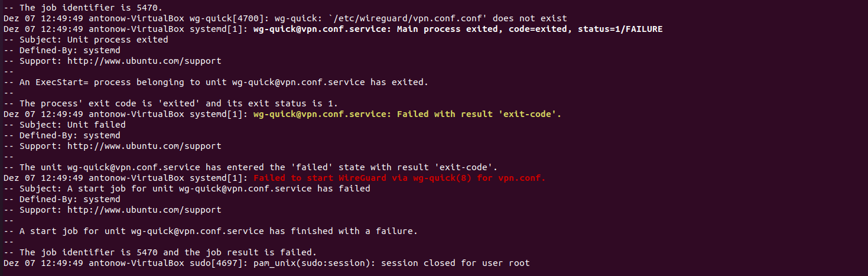Click 'job result is failed' line
Screen dimensions: 868x276
pos(160,252)
